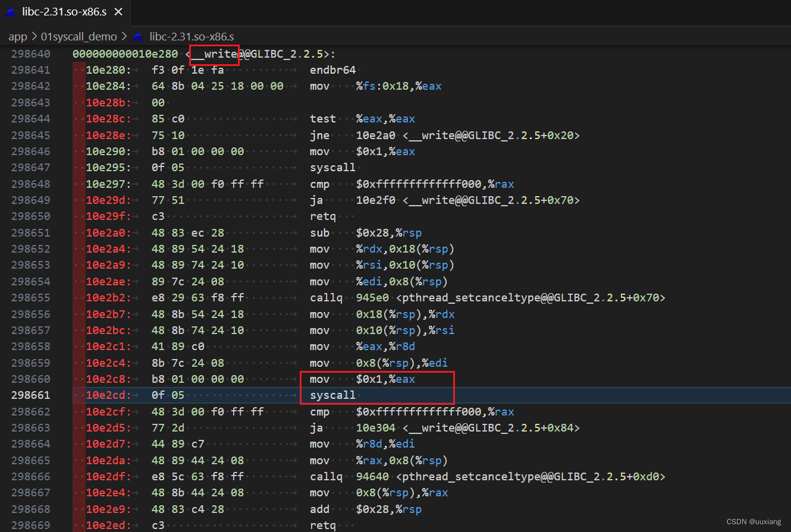This screenshot has width=791, height=532.
Task: Click line number 298640
Action: (x=31, y=54)
